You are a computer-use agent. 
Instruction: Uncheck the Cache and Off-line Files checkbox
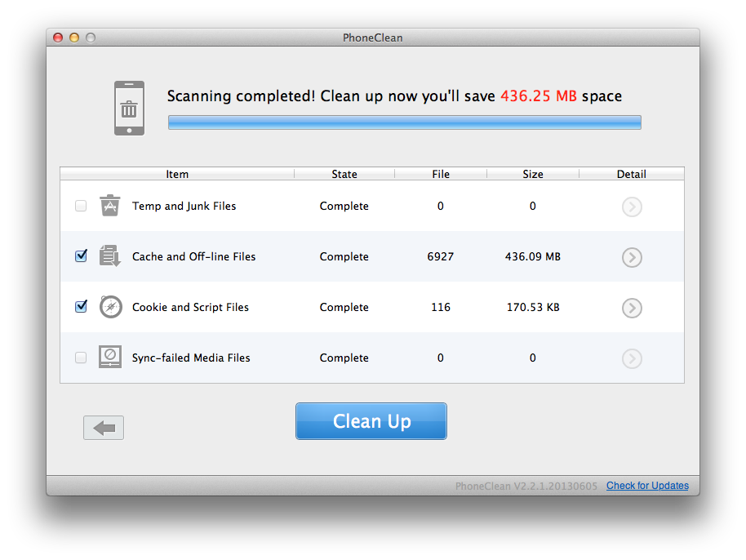point(81,256)
